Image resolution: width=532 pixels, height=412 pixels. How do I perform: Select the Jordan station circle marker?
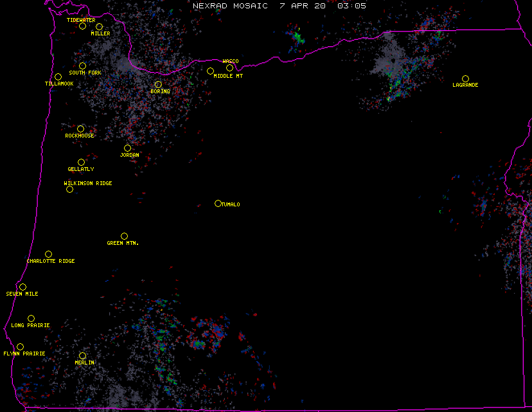pos(127,148)
